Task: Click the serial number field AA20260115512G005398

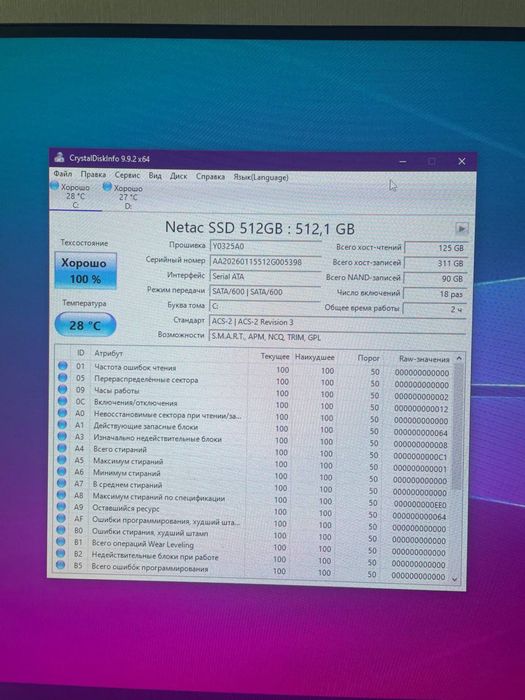Action: click(x=266, y=262)
